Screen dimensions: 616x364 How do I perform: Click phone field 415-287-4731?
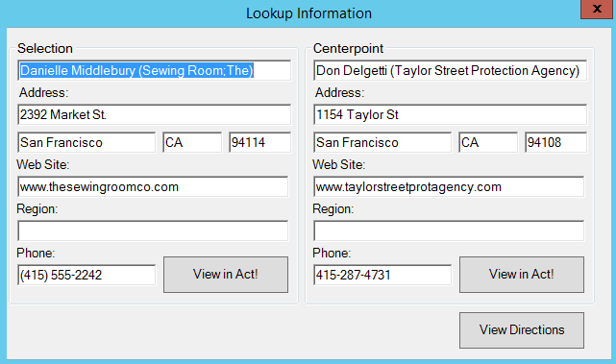[382, 275]
